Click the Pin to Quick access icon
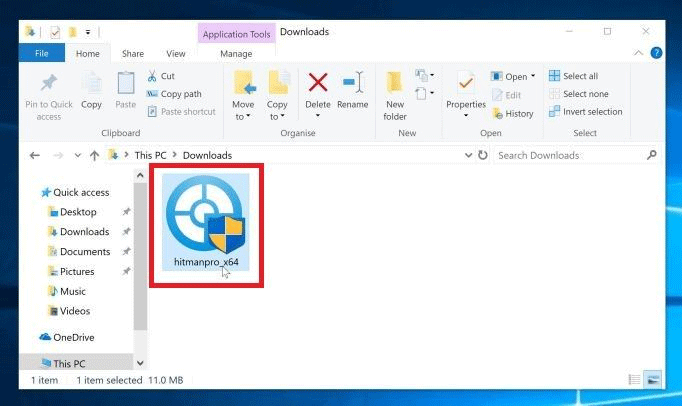The height and width of the screenshot is (406, 682). coord(49,83)
